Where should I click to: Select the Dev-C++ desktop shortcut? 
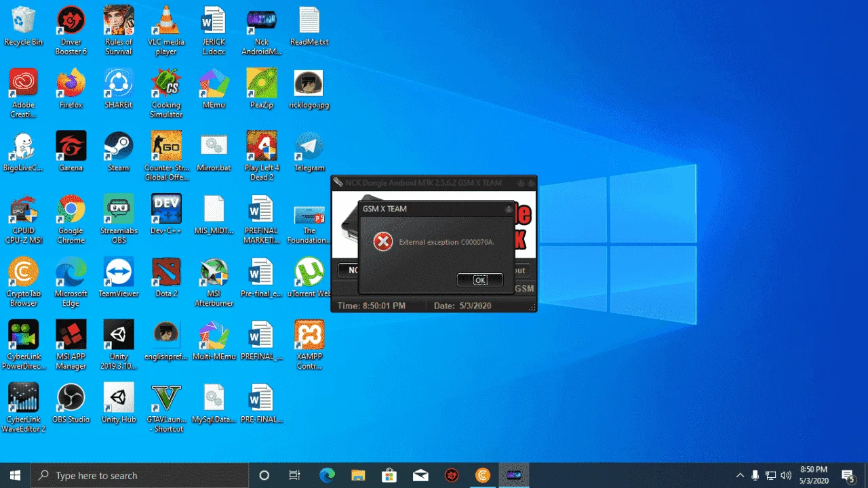pyautogui.click(x=166, y=216)
